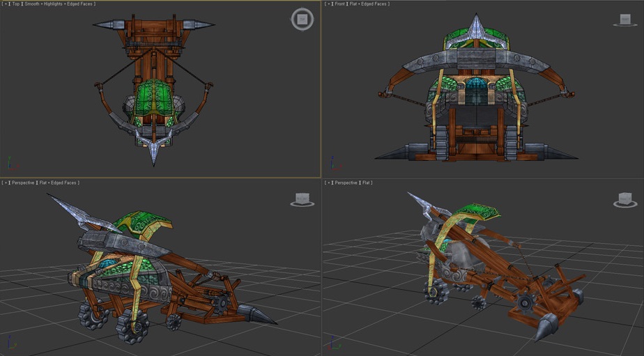Screen dimensions: 644x356
Task: Open the [+] menu of the plain 'Flat' Perspective viewport
Action: [328, 183]
